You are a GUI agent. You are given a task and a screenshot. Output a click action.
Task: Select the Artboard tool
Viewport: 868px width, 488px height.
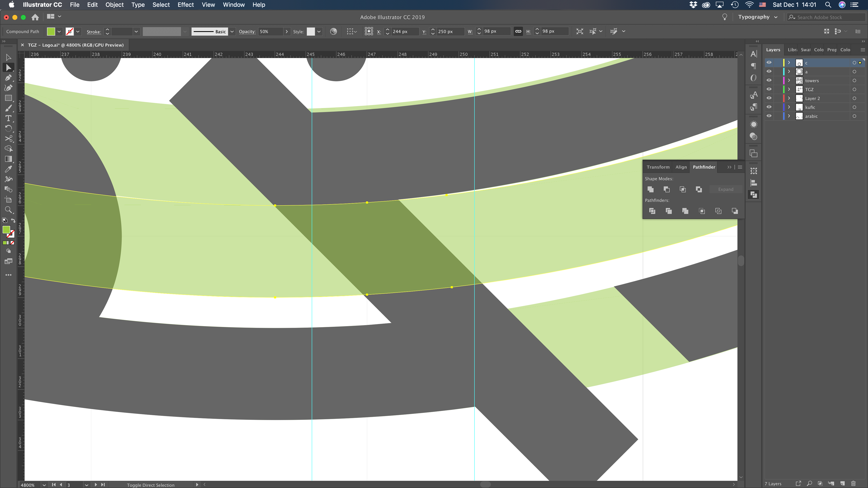(8, 200)
